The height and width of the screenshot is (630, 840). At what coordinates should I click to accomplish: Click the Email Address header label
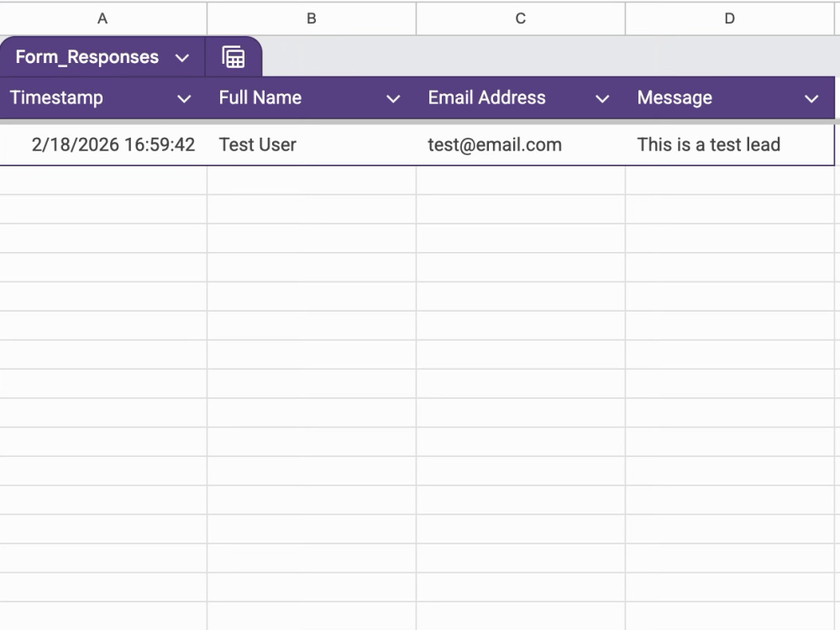[x=486, y=97]
